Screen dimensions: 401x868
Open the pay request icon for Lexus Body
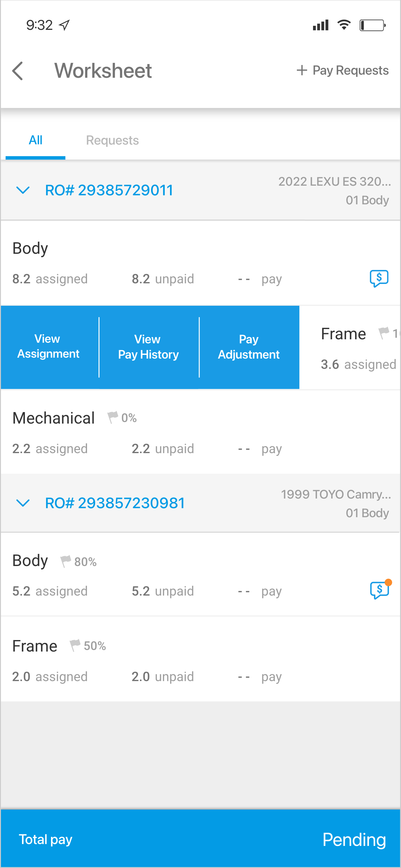click(379, 278)
